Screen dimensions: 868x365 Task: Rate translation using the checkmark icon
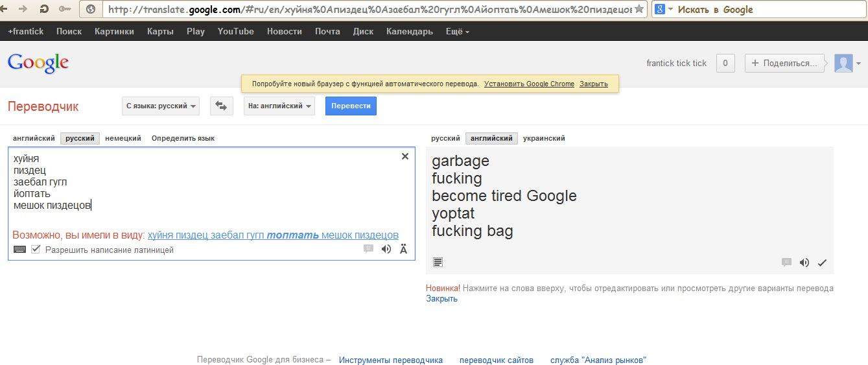pyautogui.click(x=822, y=263)
